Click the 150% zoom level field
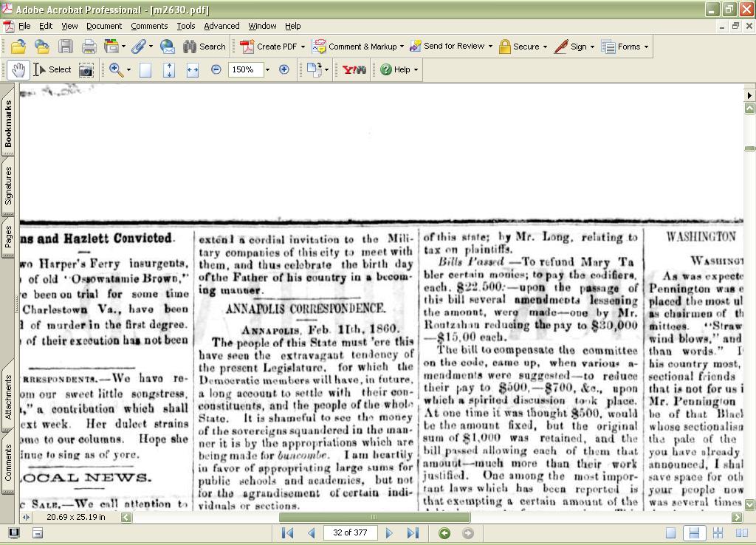Image resolution: width=756 pixels, height=545 pixels. coord(246,70)
